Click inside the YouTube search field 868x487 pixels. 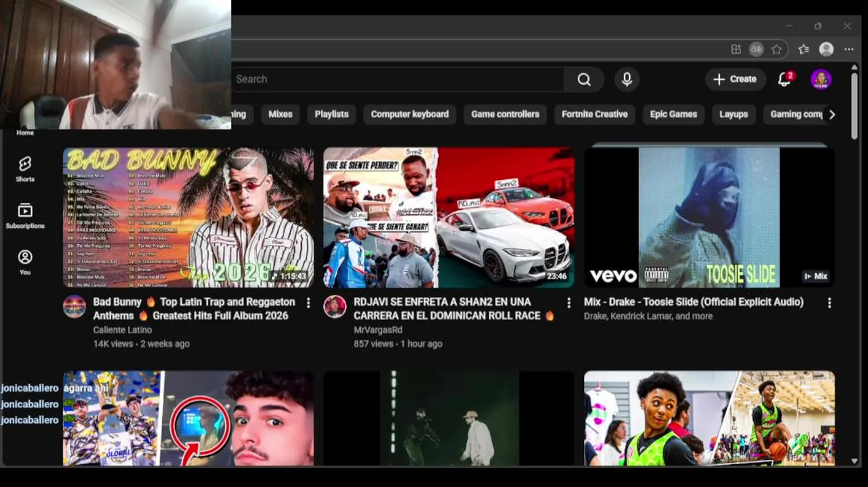399,79
